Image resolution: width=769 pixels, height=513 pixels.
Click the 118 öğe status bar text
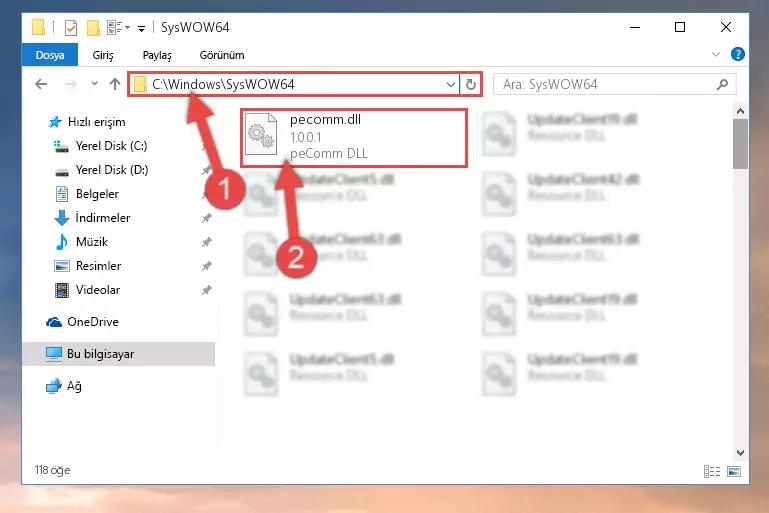[52, 470]
